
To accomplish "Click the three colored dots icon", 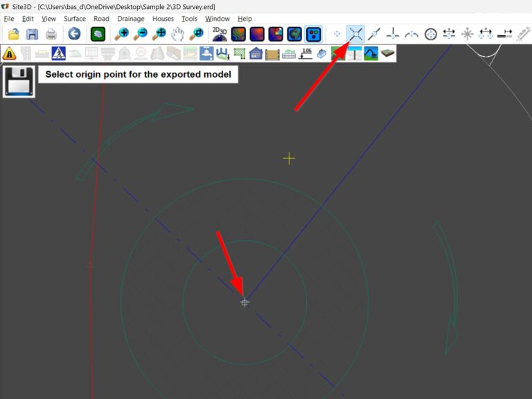I will point(313,34).
